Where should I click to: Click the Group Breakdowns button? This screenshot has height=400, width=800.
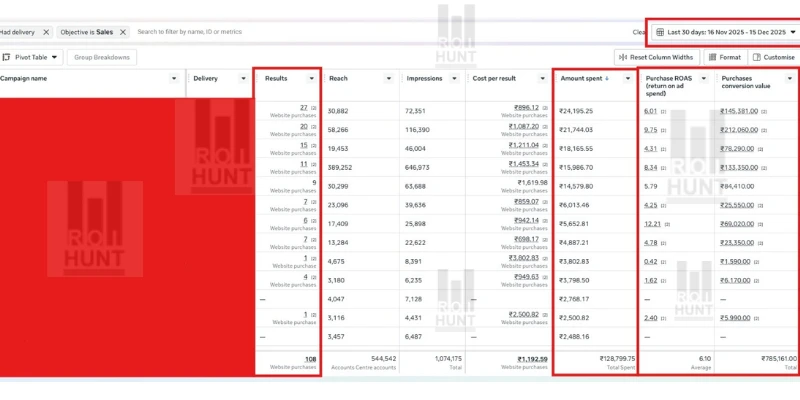102,57
